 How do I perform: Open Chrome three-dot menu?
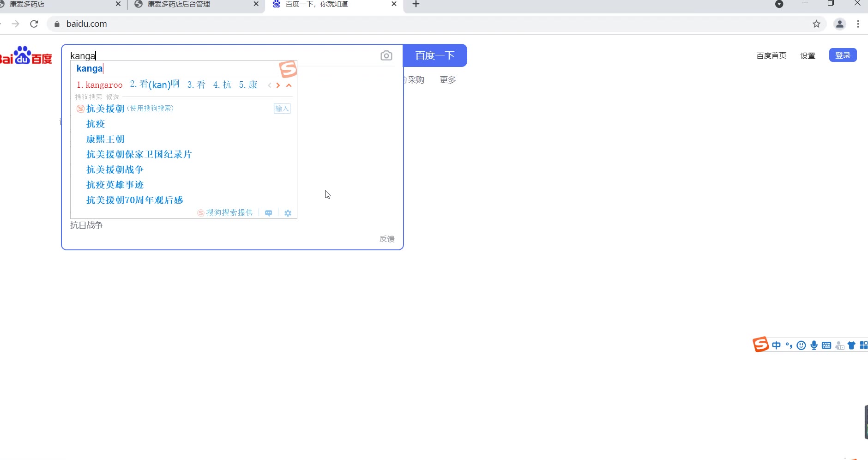(858, 24)
